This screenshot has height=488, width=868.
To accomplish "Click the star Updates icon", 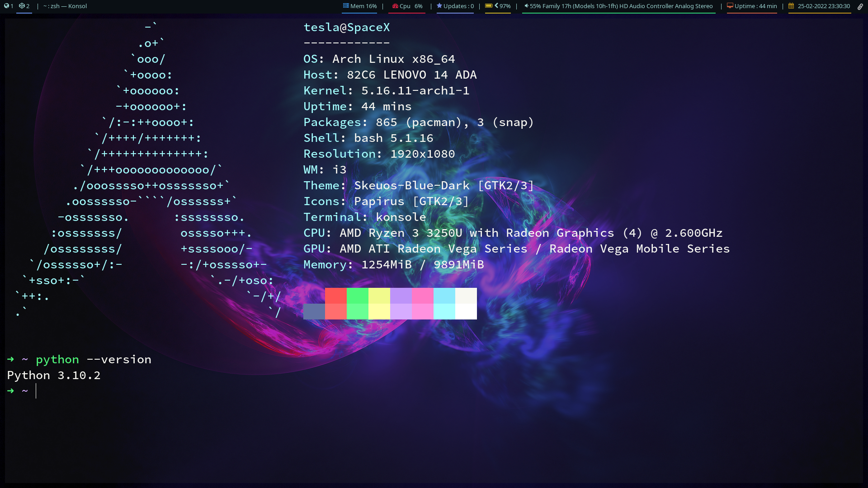I will (x=439, y=6).
